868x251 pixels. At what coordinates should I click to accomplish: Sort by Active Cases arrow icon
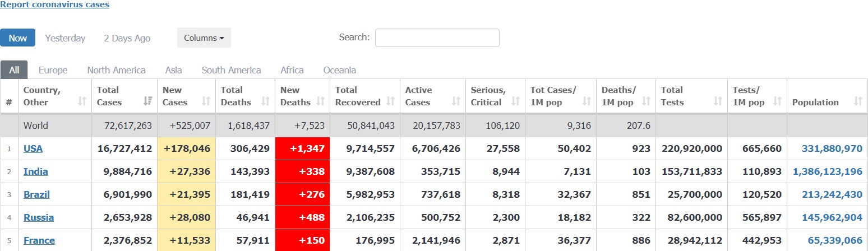[456, 101]
